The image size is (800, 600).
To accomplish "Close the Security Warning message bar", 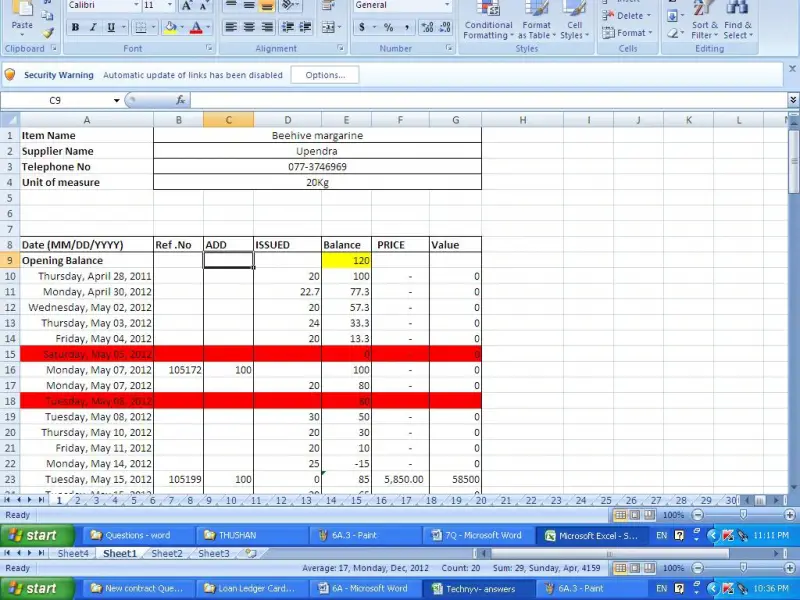I will pos(792,68).
